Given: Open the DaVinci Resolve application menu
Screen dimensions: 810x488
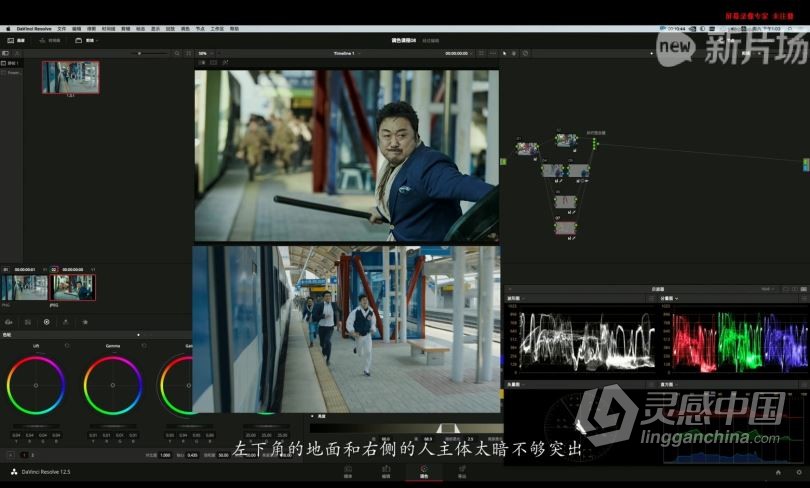Looking at the screenshot, I should point(34,29).
